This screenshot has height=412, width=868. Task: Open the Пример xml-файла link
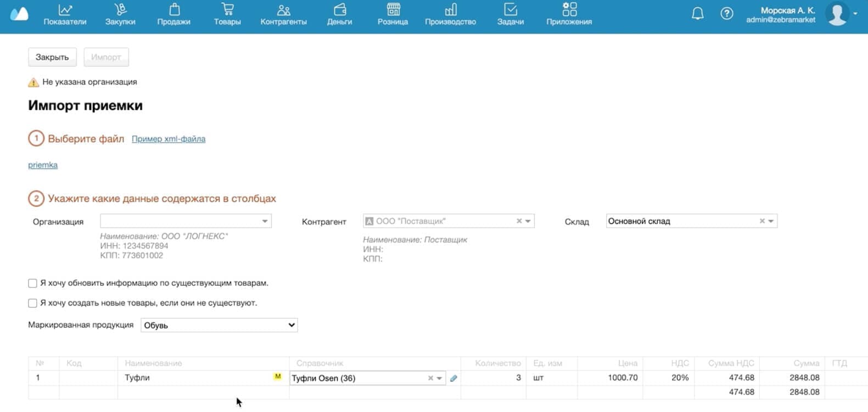[x=169, y=139]
